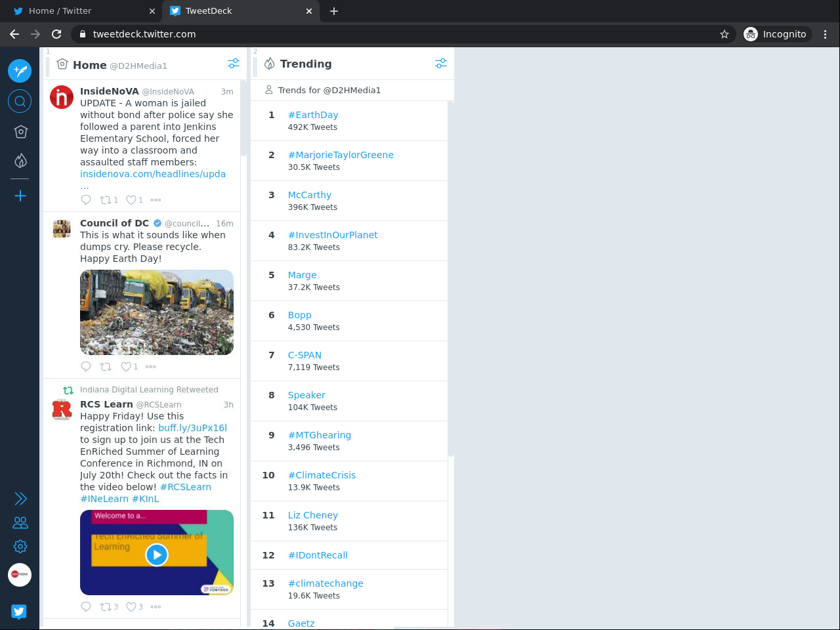840x630 pixels.
Task: Open Trending column options slider icon
Action: click(441, 64)
